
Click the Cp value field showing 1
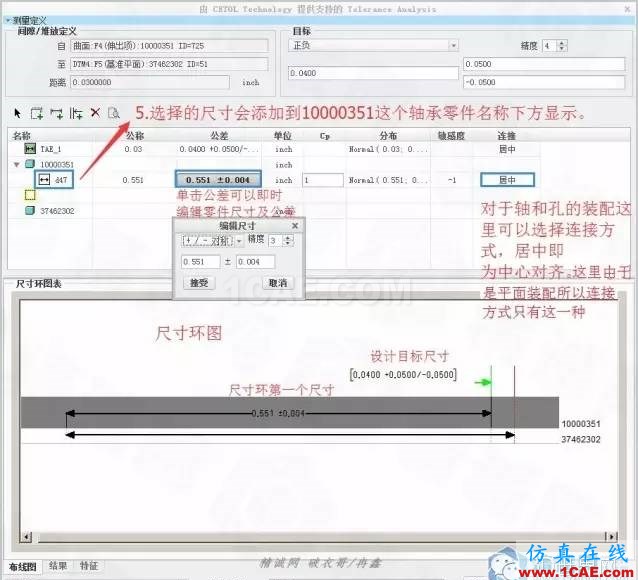(323, 180)
